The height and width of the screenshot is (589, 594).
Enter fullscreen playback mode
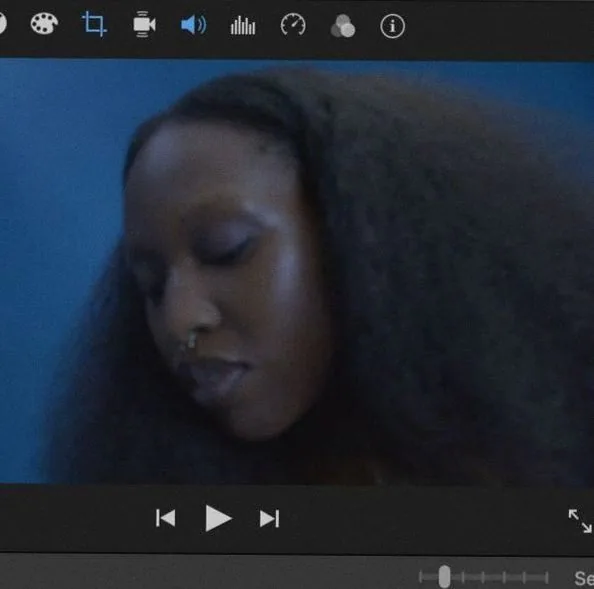[x=580, y=521]
